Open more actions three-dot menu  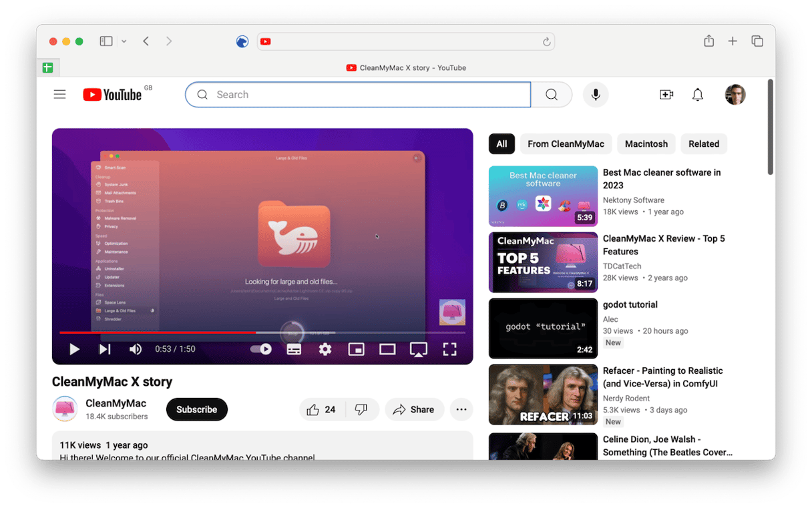pyautogui.click(x=461, y=409)
